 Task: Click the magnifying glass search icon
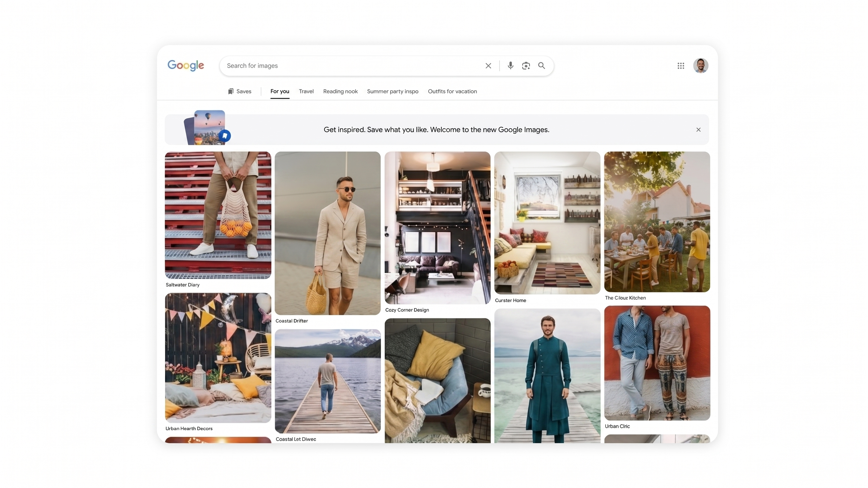[541, 66]
